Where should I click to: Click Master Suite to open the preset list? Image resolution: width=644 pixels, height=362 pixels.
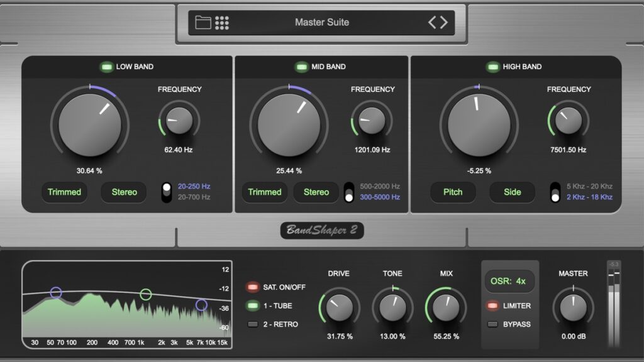322,22
